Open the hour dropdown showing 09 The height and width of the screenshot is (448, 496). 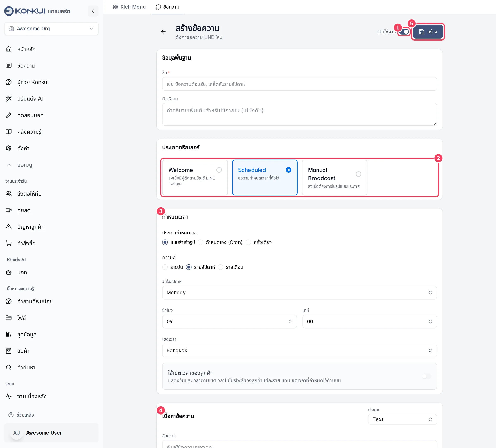(229, 321)
